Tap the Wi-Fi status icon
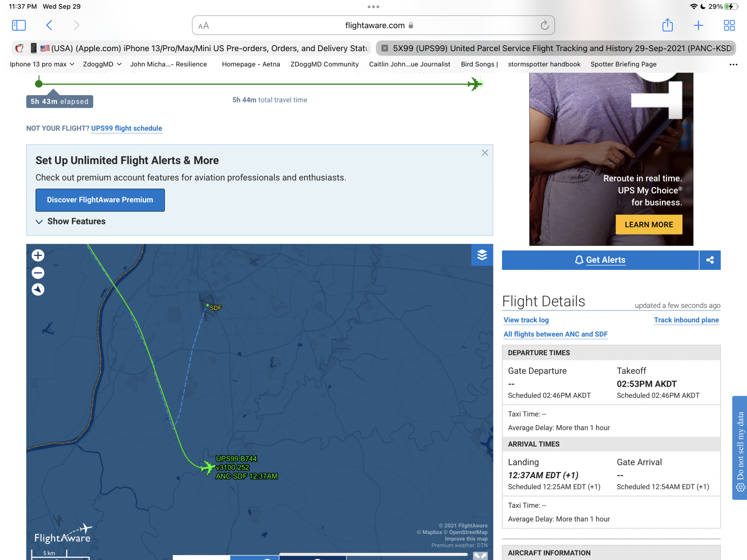 694,6
